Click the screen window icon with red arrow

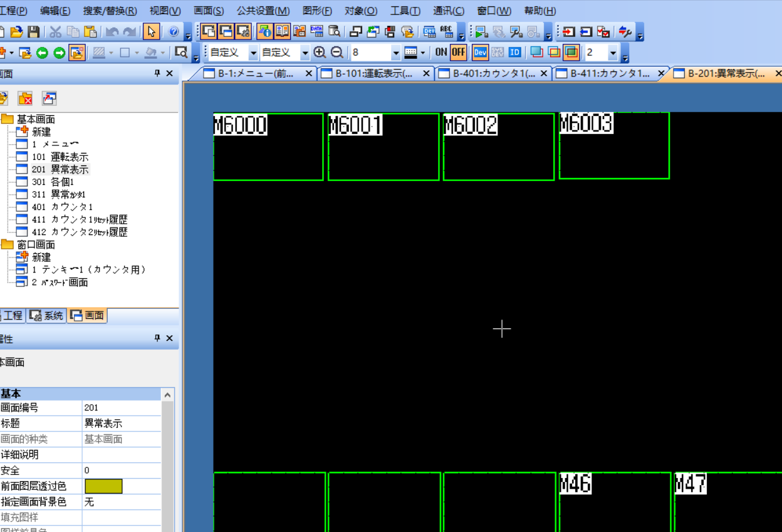tap(50, 98)
